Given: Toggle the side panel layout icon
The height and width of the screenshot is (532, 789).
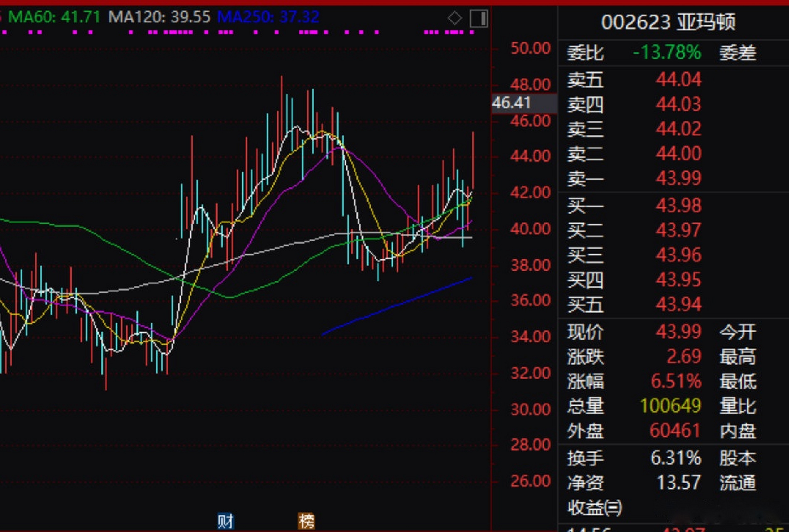Looking at the screenshot, I should [x=478, y=19].
